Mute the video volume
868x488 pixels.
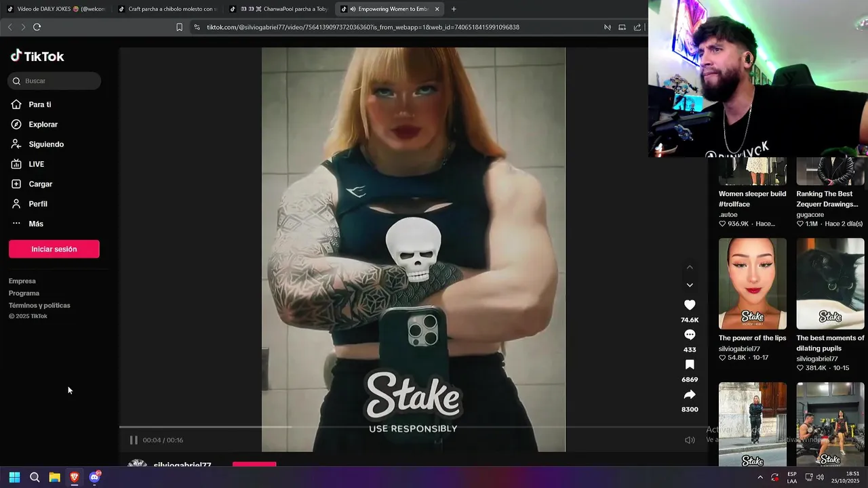click(x=690, y=440)
